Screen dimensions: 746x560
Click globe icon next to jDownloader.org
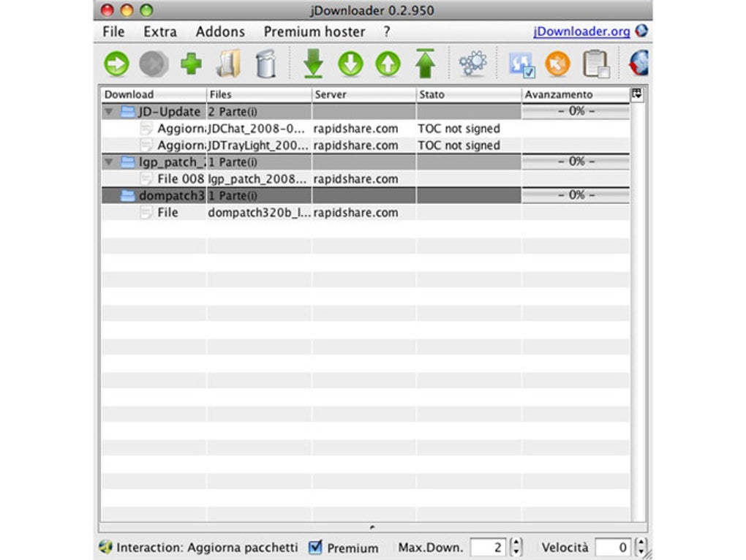pos(641,31)
